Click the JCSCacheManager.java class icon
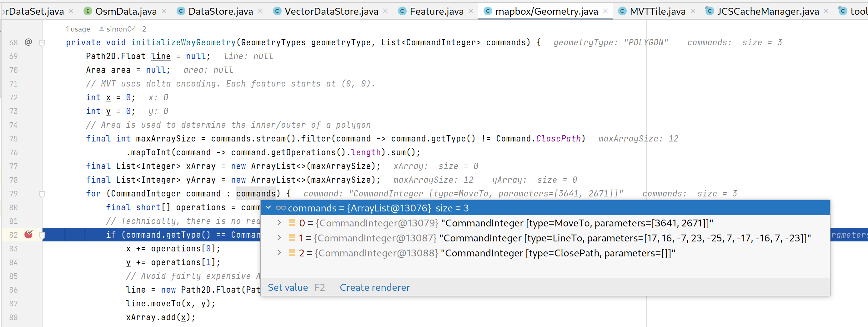The width and height of the screenshot is (868, 327). pos(709,11)
